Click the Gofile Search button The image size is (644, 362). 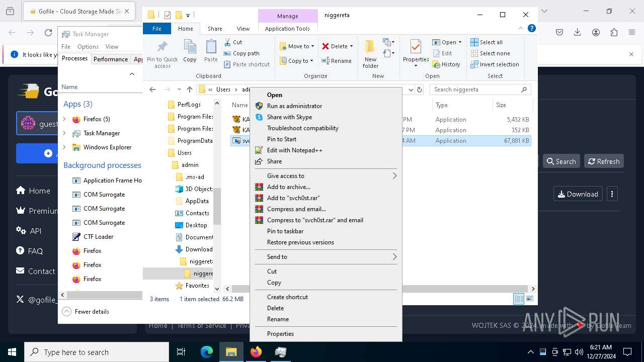click(x=561, y=161)
